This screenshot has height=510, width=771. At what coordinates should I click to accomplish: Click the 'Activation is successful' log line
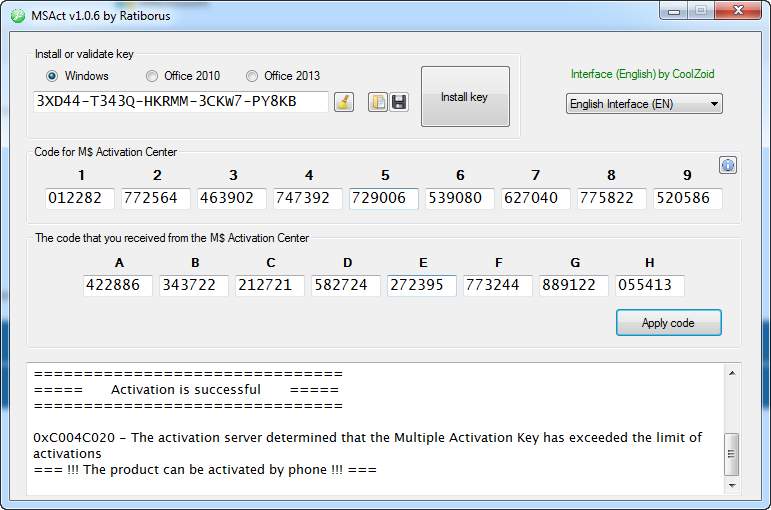click(x=186, y=390)
